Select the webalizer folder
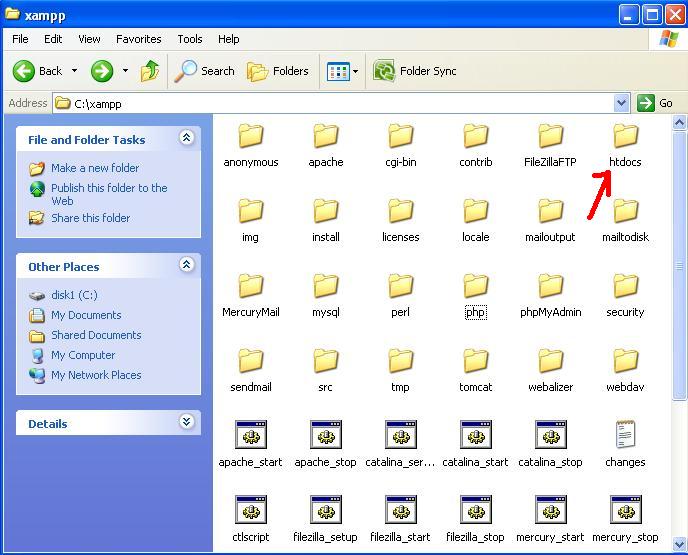 [x=551, y=371]
